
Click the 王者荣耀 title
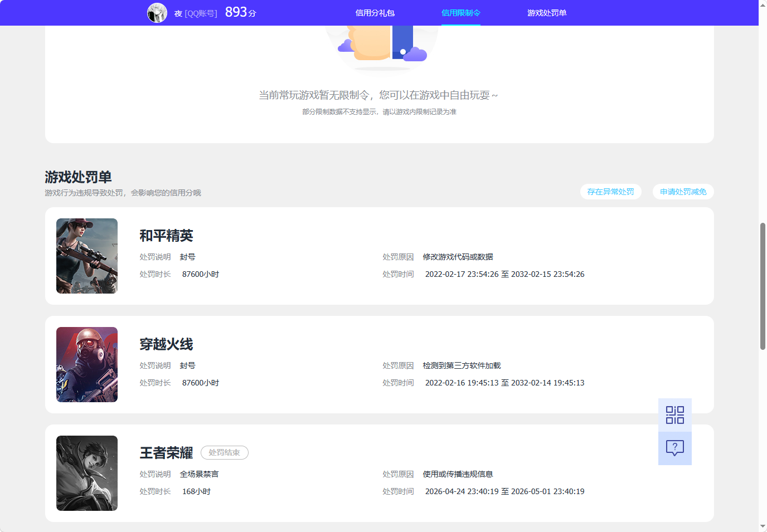coord(166,453)
